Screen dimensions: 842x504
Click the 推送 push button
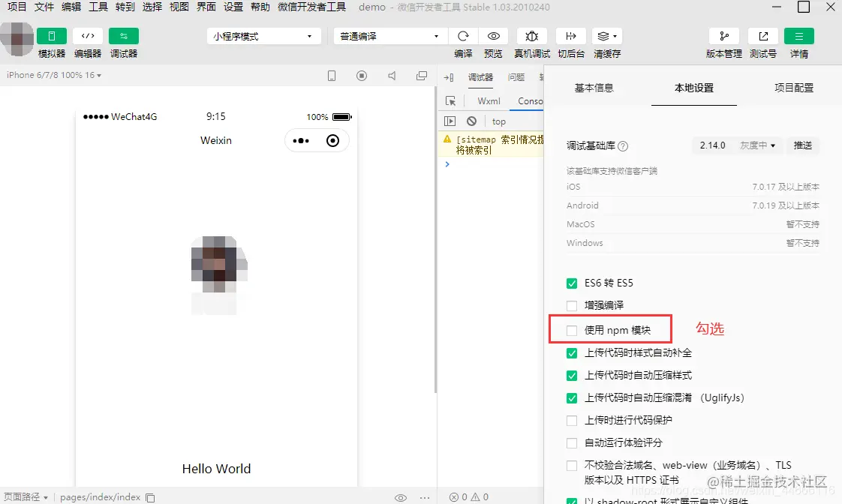point(803,145)
